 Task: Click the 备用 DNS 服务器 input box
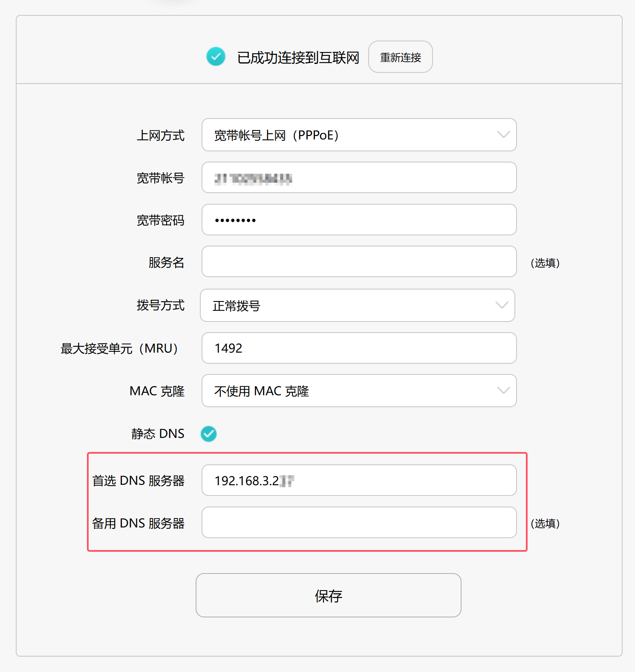(x=358, y=522)
